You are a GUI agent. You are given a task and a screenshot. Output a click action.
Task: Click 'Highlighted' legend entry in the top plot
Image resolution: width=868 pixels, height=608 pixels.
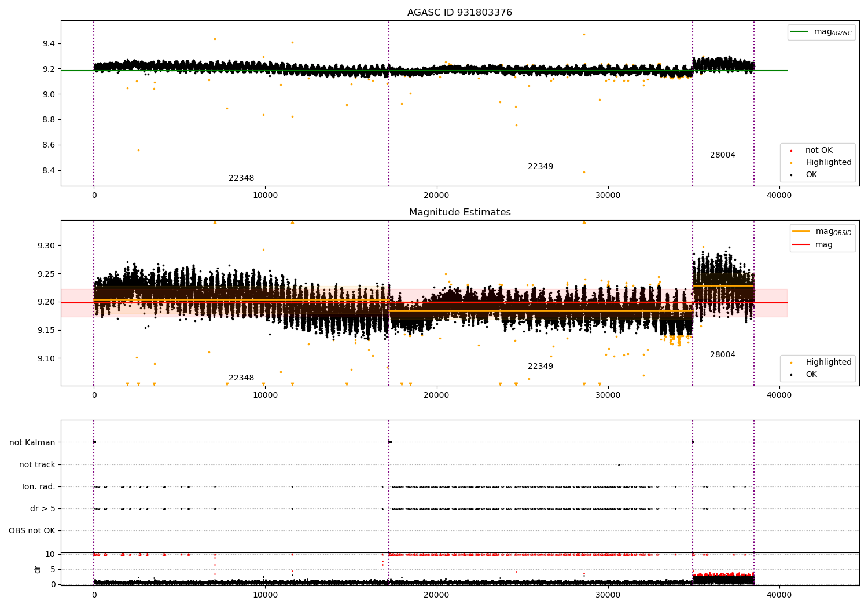[822, 163]
